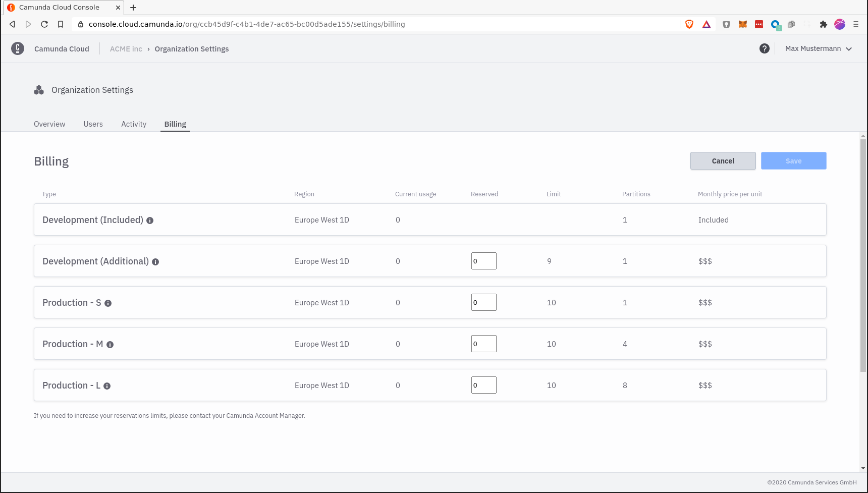Image resolution: width=868 pixels, height=493 pixels.
Task: Switch to the Activity tab
Action: pyautogui.click(x=134, y=124)
